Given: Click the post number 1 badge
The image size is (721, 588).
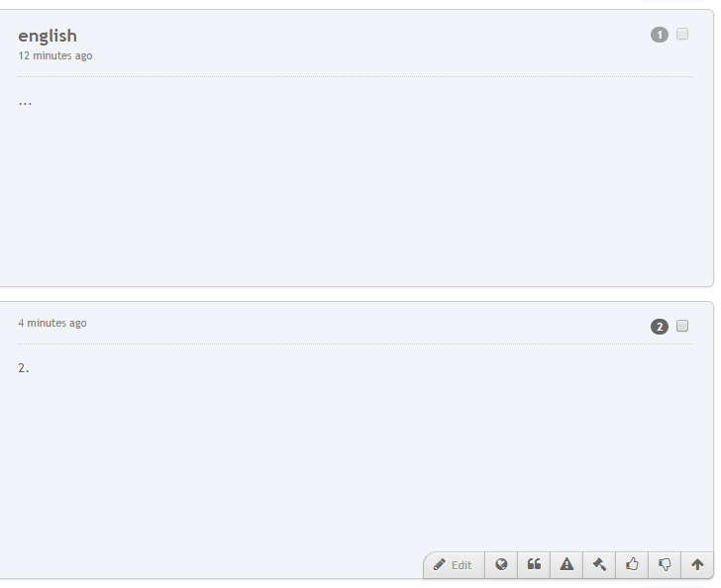Looking at the screenshot, I should click(x=660, y=36).
